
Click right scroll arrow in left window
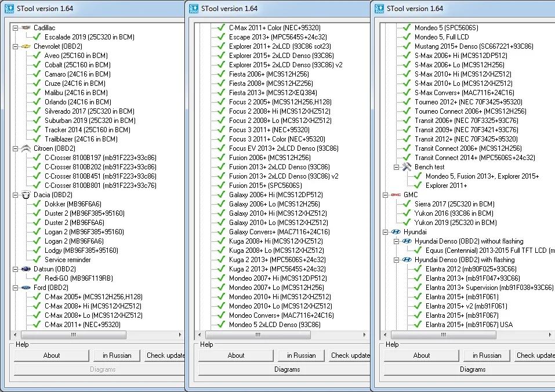pyautogui.click(x=180, y=335)
